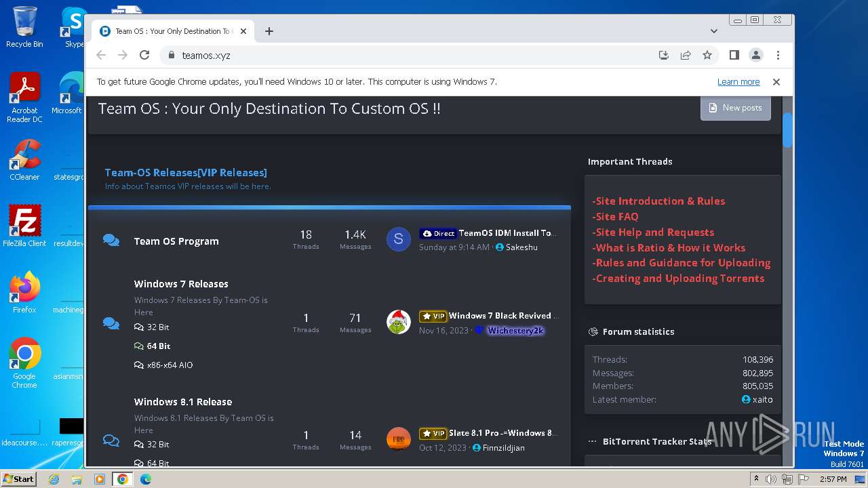Screen dimensions: 868x488
Task: Click the New posts button
Action: [x=735, y=108]
